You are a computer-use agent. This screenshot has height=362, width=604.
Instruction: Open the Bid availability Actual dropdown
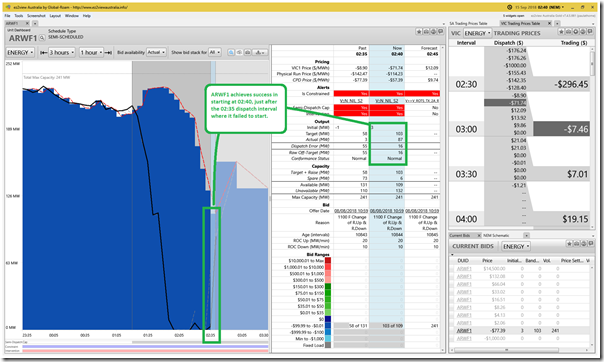tap(156, 52)
